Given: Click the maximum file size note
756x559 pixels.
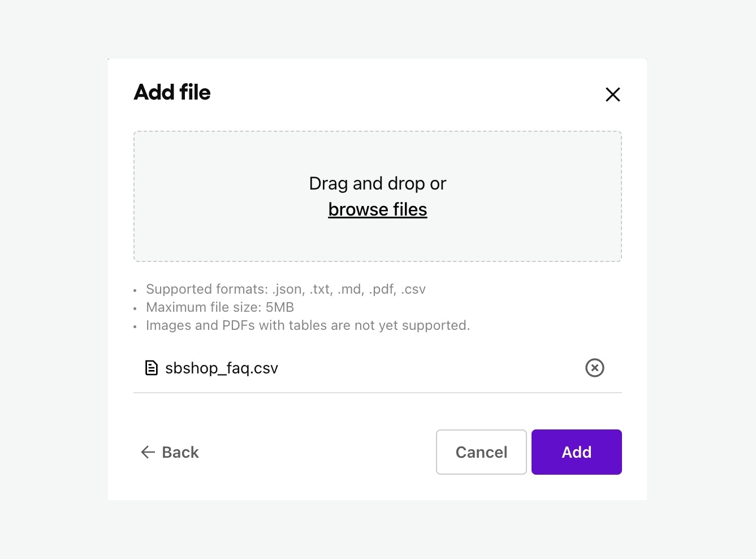Looking at the screenshot, I should [220, 307].
